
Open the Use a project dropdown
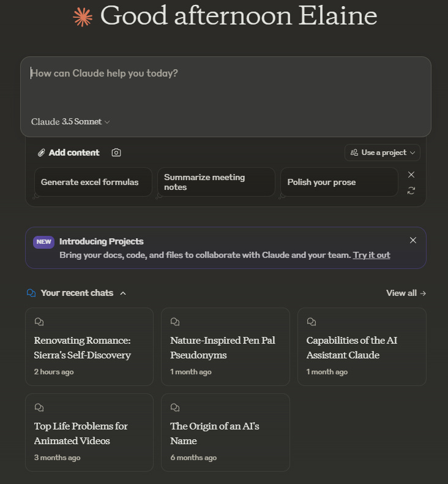[383, 153]
